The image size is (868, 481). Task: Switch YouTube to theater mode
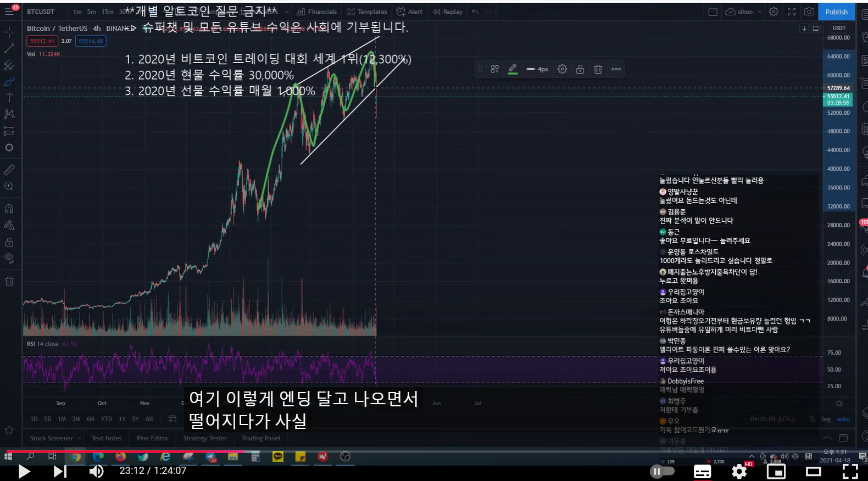813,471
